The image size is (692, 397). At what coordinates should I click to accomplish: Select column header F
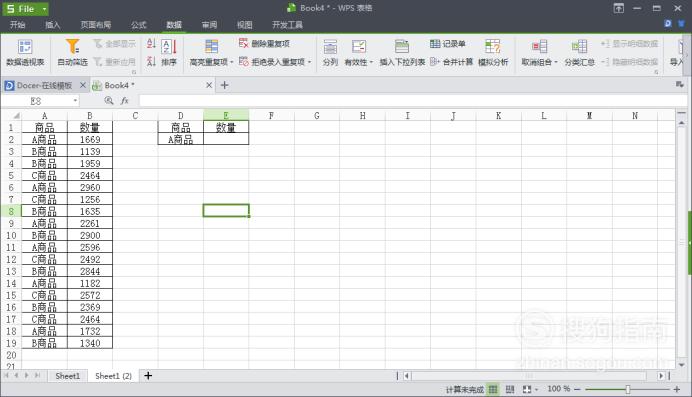pyautogui.click(x=271, y=116)
